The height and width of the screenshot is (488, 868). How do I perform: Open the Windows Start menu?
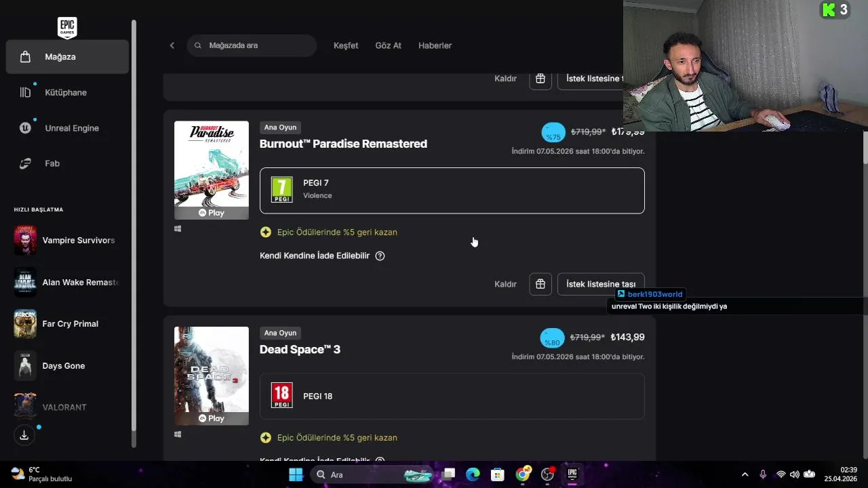point(296,474)
